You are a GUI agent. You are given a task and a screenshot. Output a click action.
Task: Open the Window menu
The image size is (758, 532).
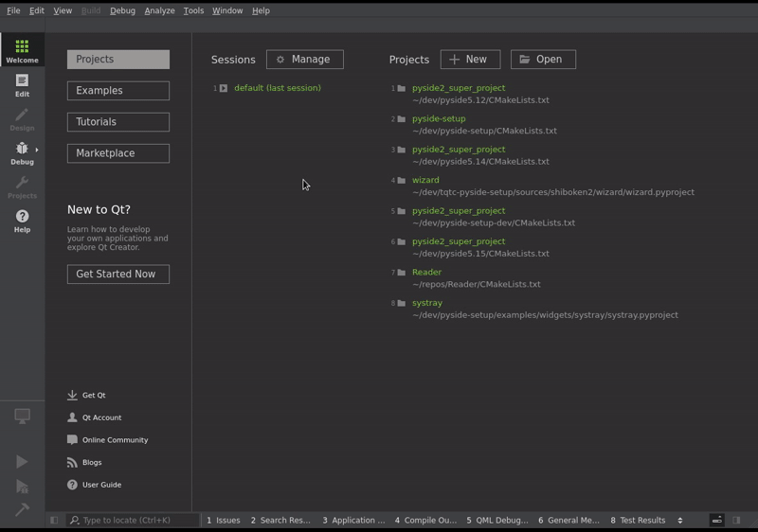(x=227, y=10)
